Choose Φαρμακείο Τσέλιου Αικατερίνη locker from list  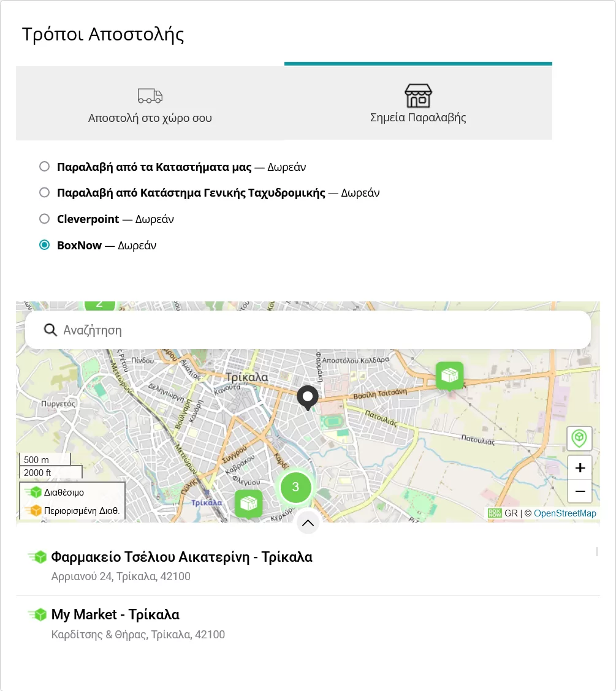point(181,557)
